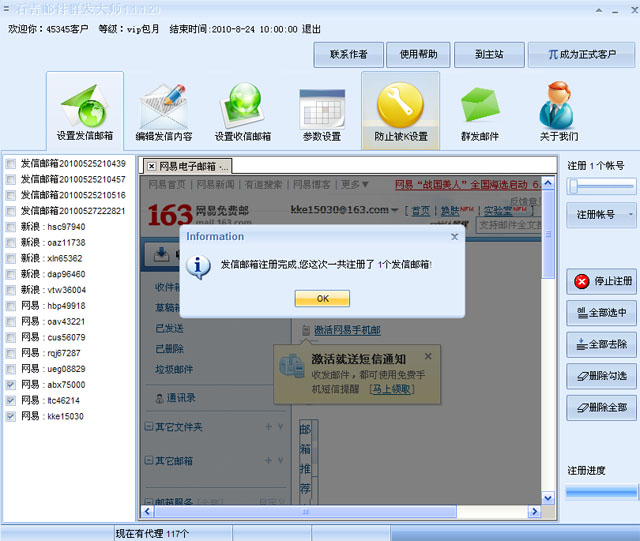Click OK in the Information dialog

click(322, 298)
